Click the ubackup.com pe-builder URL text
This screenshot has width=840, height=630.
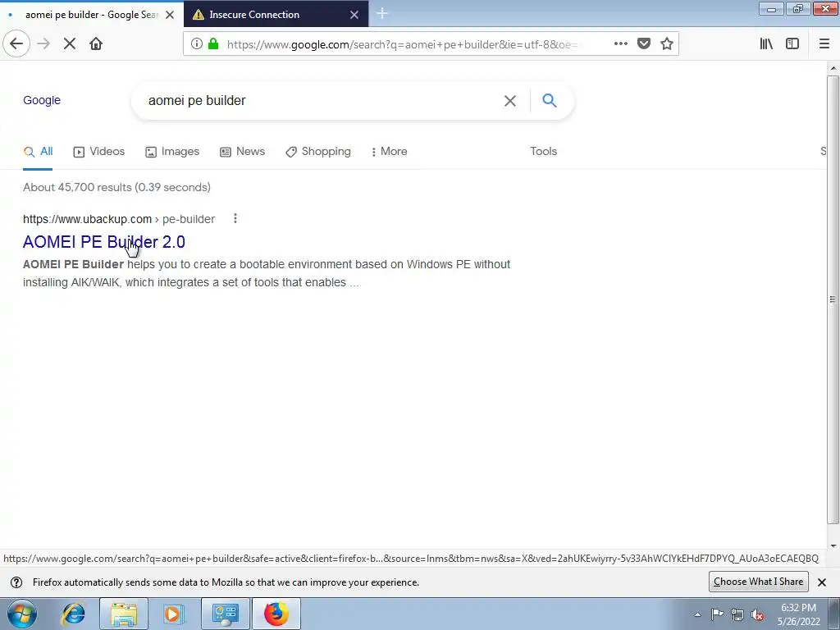pyautogui.click(x=119, y=219)
